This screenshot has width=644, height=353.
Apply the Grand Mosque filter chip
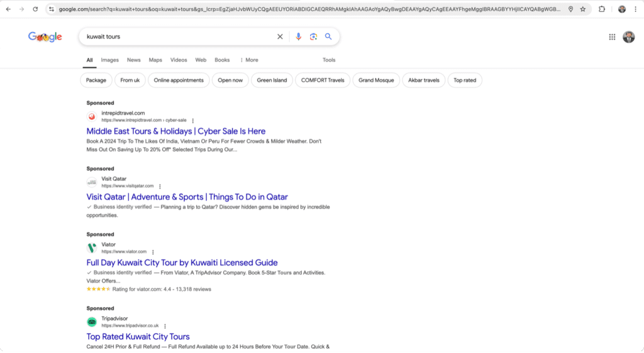(376, 80)
